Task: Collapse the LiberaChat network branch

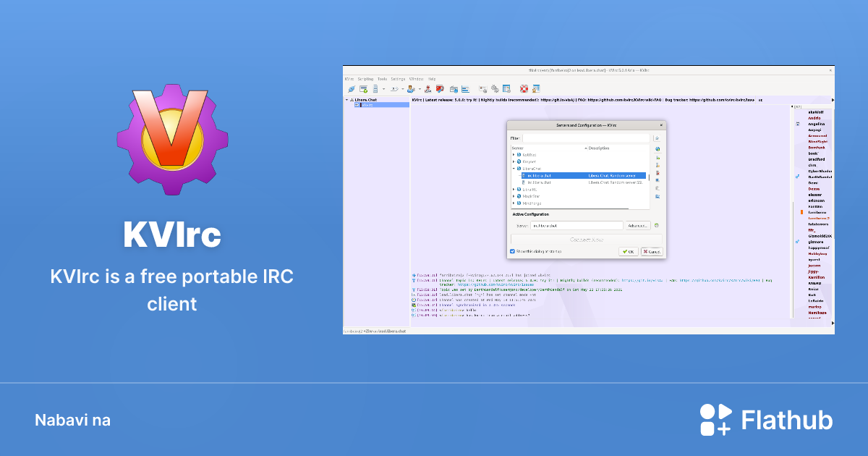Action: (514, 167)
